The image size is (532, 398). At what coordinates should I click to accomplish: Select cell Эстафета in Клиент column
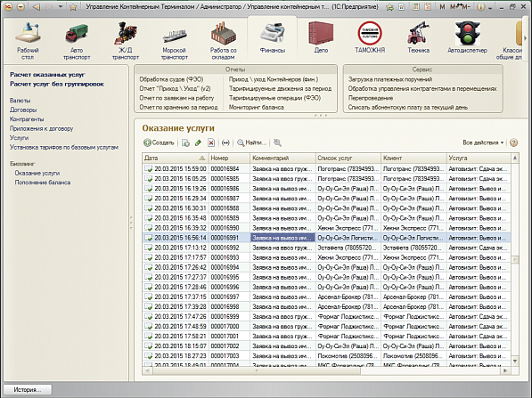pos(413,248)
